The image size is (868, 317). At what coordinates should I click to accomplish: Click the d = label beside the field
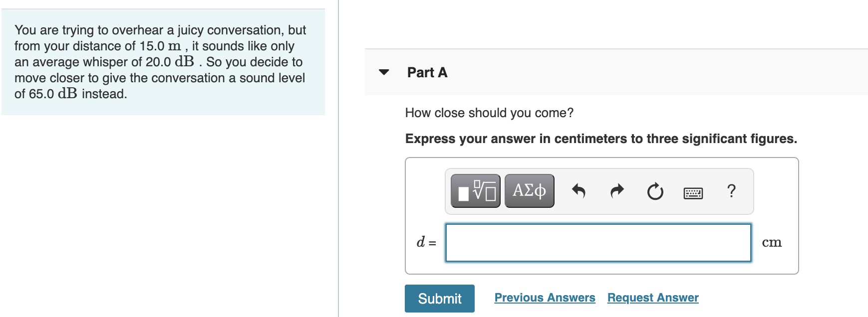425,242
